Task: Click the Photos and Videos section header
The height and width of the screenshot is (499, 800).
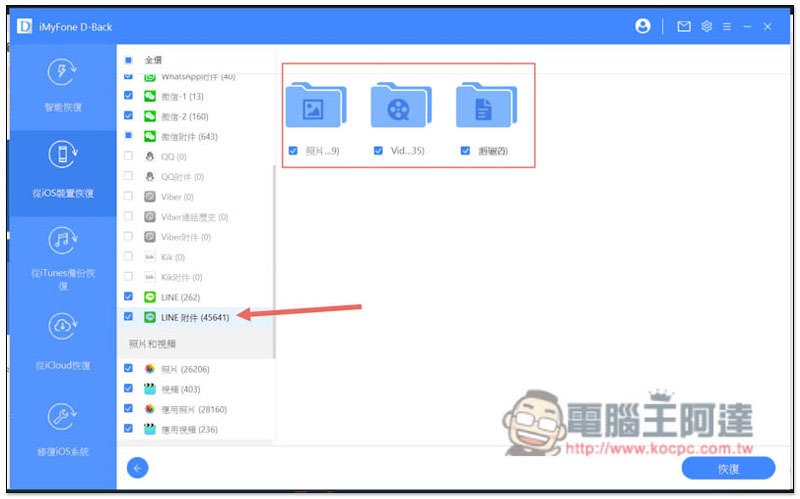Action: point(196,344)
